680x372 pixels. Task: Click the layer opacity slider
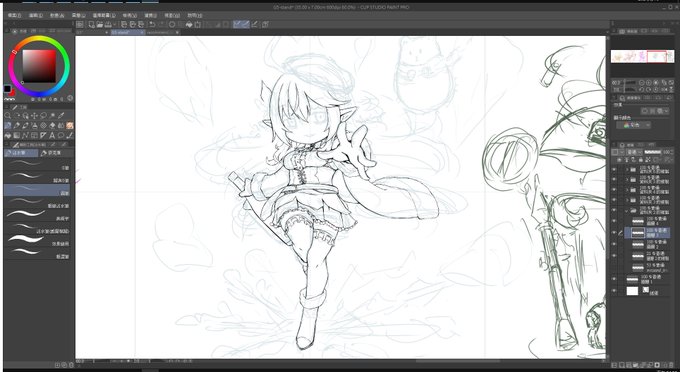pos(653,152)
